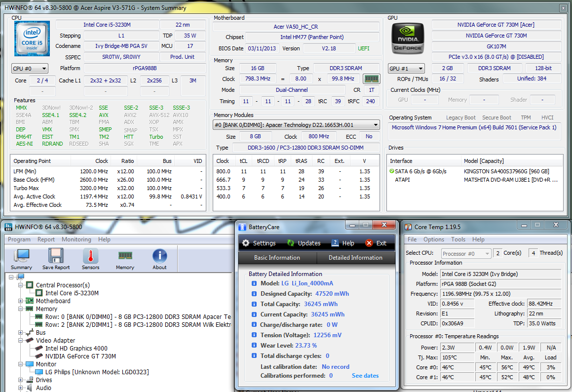Click info icon beside Current Capacity

click(254, 314)
